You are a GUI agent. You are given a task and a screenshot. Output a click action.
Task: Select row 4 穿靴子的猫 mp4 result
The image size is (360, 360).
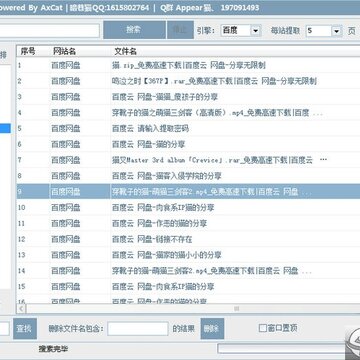coord(188,113)
